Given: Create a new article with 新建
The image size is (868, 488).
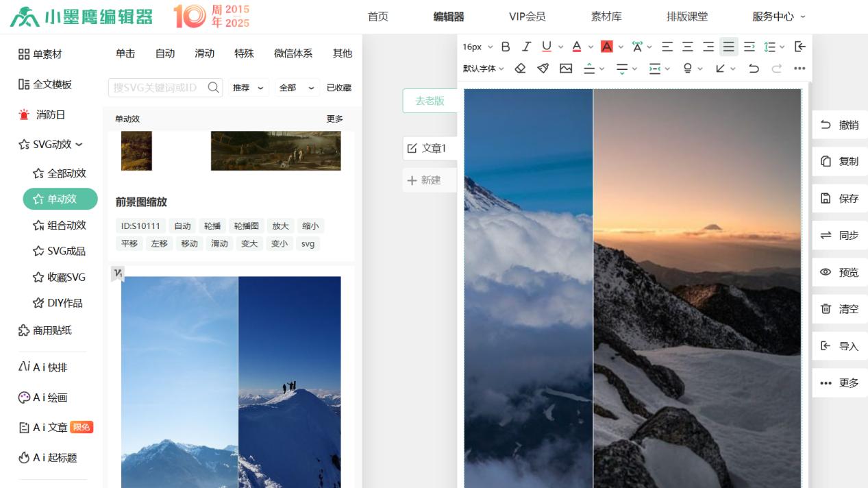Looking at the screenshot, I should pos(429,180).
